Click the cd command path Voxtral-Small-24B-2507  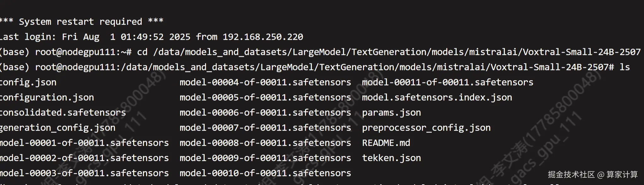[x=582, y=52]
